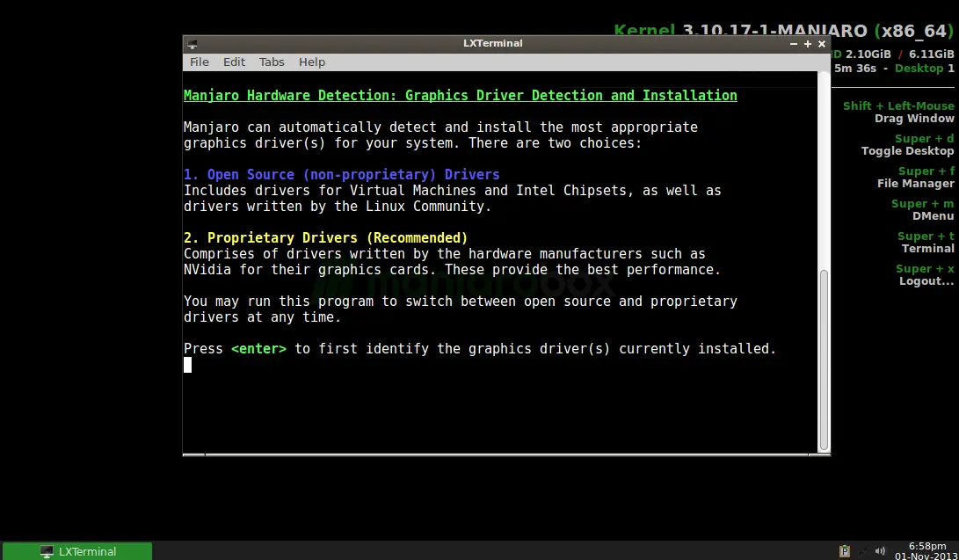Click the Parcellite clipboard tray icon
Image resolution: width=959 pixels, height=560 pixels.
coord(845,551)
